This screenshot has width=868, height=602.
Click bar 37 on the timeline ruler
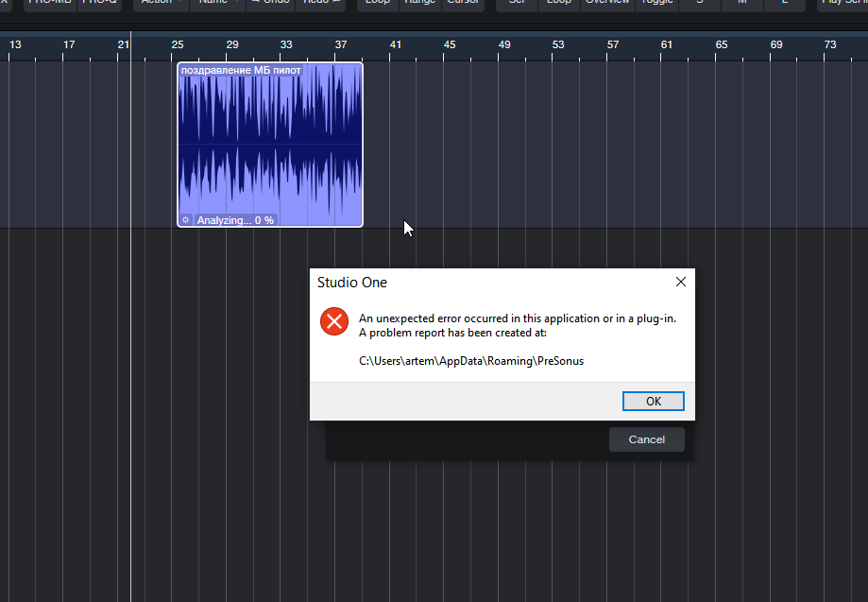pyautogui.click(x=341, y=44)
